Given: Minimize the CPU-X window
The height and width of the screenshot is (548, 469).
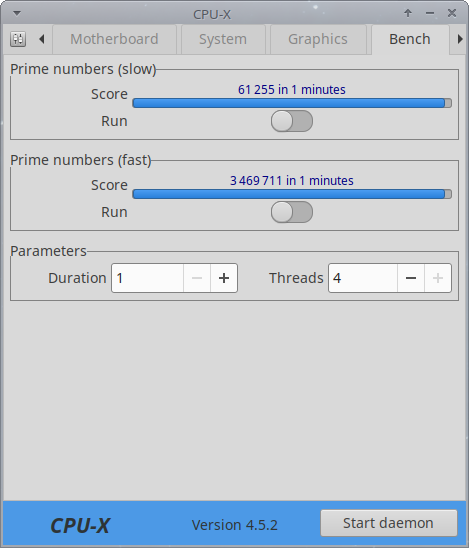Looking at the screenshot, I should tap(430, 13).
